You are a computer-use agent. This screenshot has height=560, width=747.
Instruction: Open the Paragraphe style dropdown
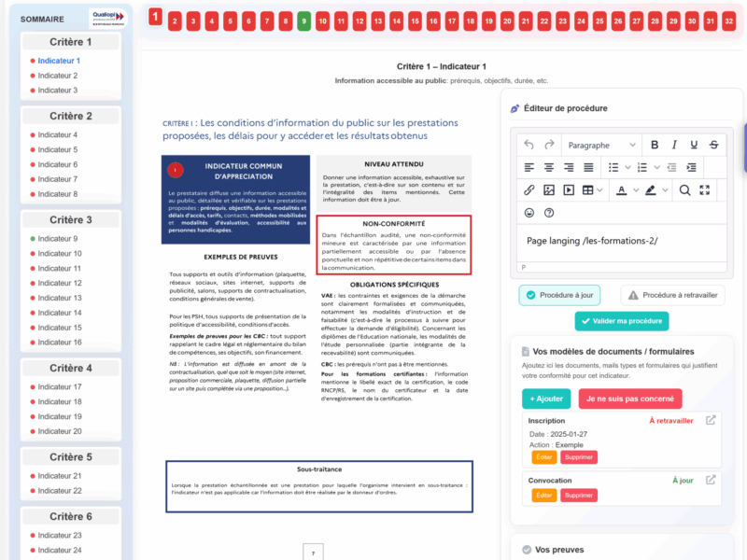point(598,145)
